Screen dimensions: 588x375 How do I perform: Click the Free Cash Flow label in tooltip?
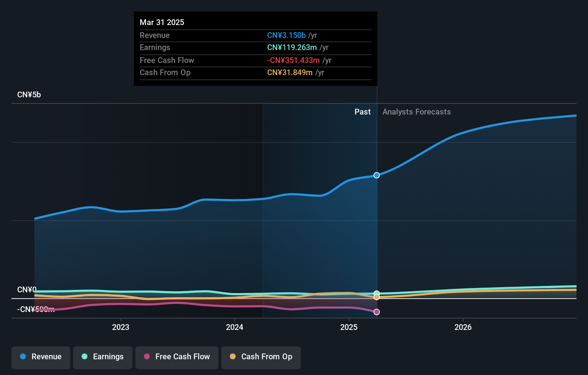167,60
